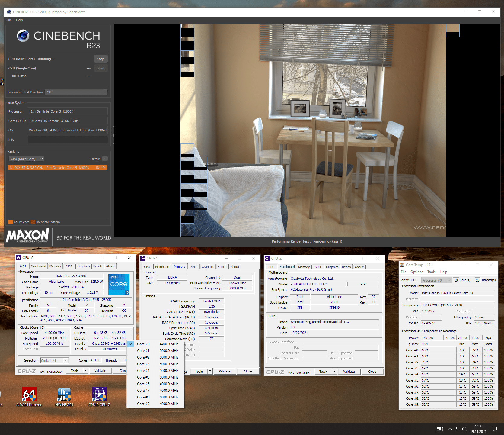Image resolution: width=504 pixels, height=435 pixels.
Task: Click the empty Info field in Cinebench
Action: click(x=68, y=140)
